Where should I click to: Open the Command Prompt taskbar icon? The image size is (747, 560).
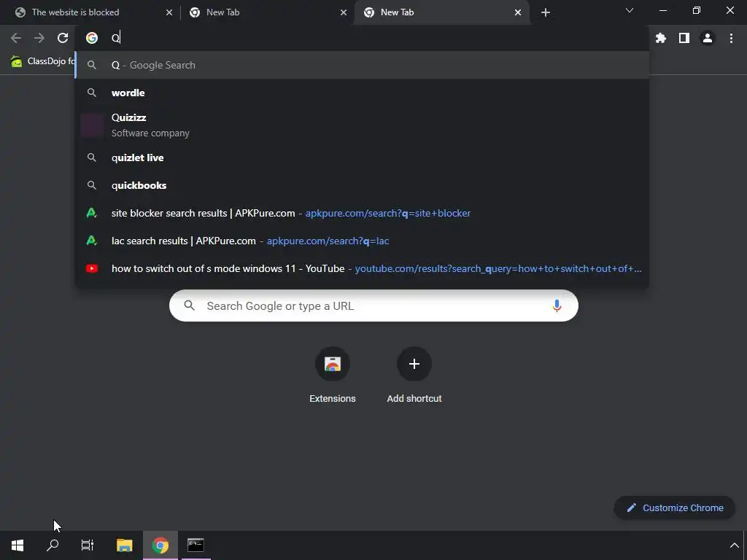pyautogui.click(x=196, y=545)
